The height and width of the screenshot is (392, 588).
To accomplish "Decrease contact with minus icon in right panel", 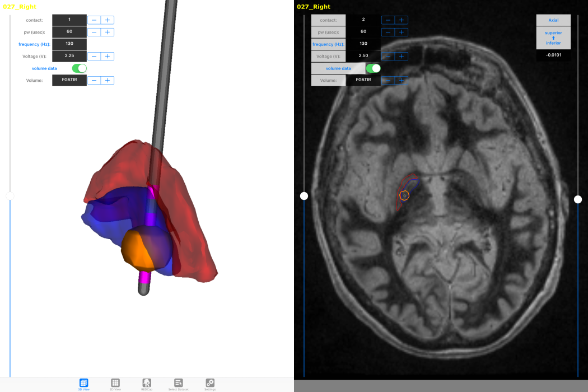I will tap(388, 20).
